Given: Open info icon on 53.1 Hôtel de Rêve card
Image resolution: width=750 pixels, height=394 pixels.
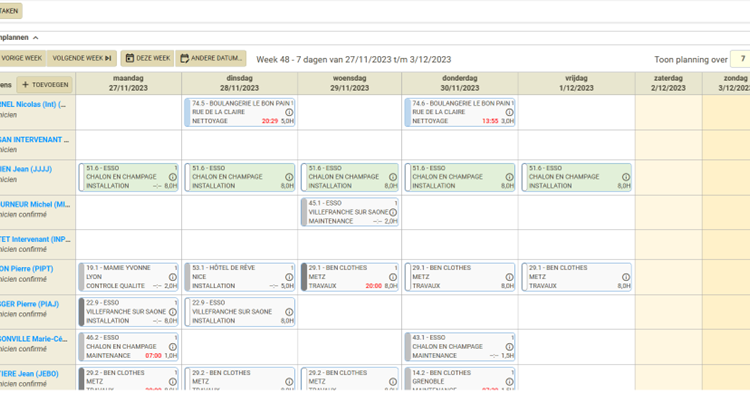Looking at the screenshot, I should point(289,277).
